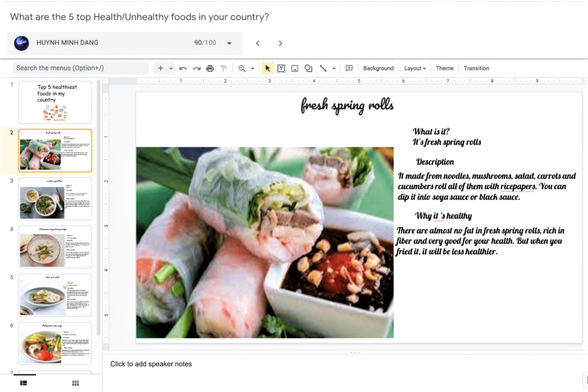
Task: Click the Theme menu item
Action: click(x=444, y=68)
